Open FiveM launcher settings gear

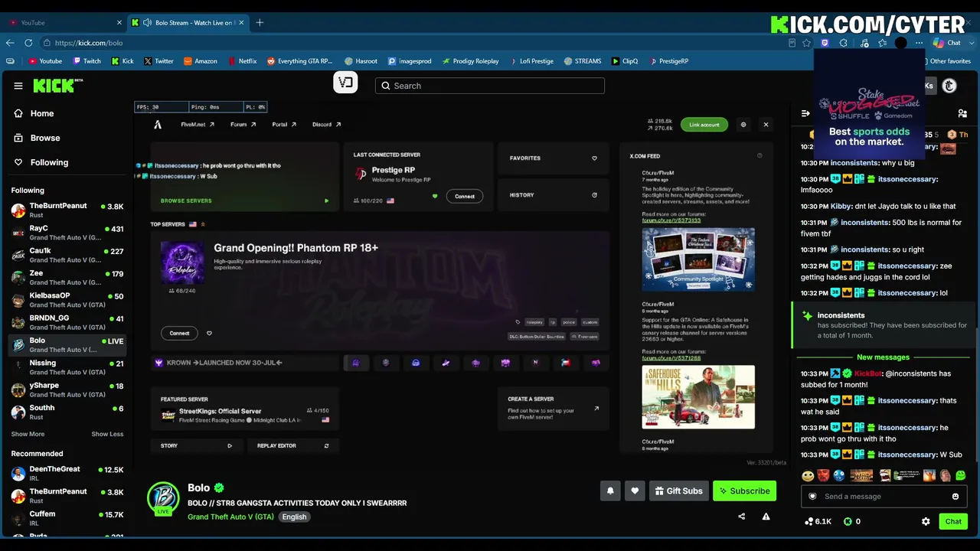743,124
